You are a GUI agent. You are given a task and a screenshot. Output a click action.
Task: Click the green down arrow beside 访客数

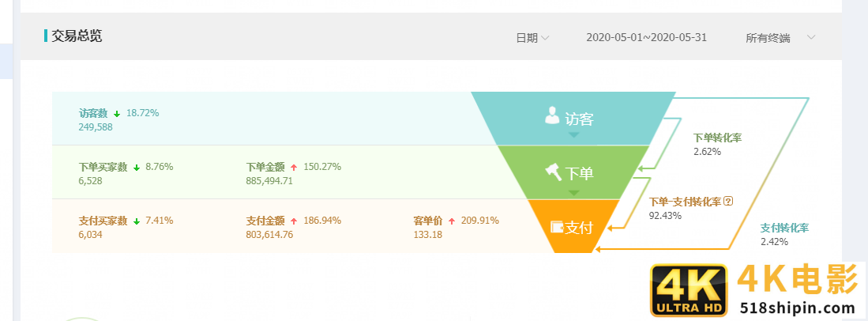click(x=117, y=114)
